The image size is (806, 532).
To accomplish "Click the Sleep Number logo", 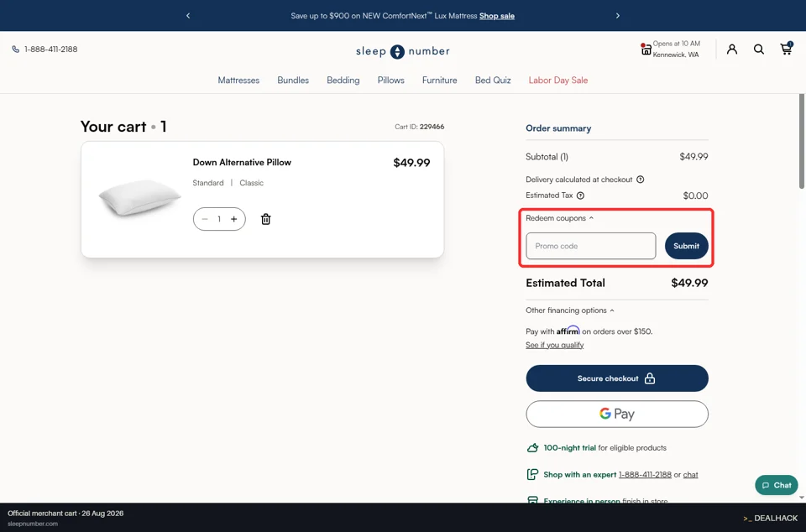I will [402, 51].
